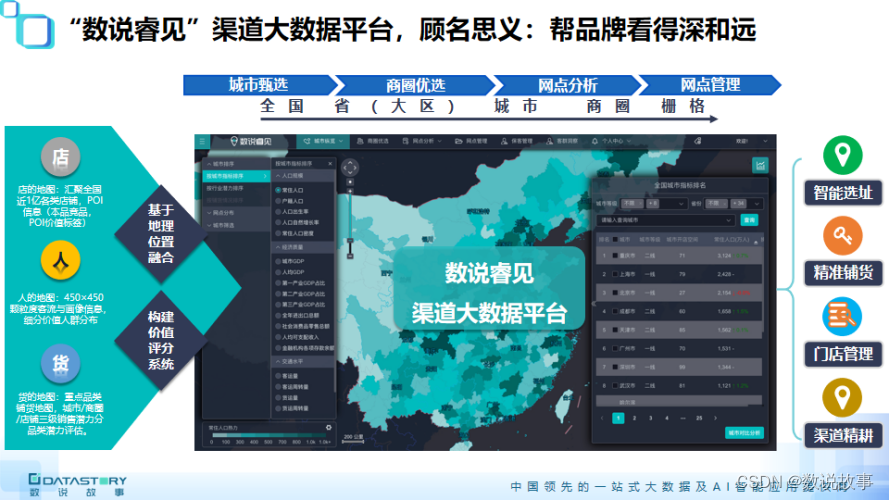
Task: Select the 货运量 radio button
Action: pos(278,397)
